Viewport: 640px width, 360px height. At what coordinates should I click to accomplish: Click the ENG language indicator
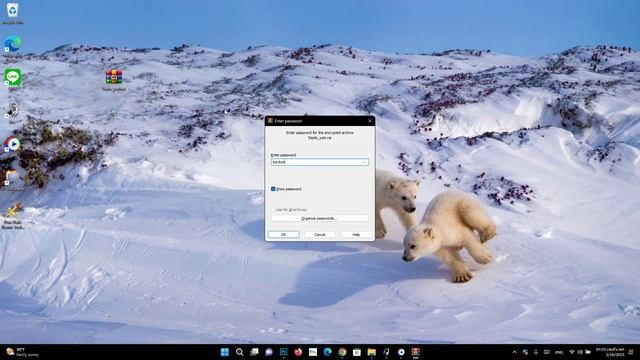click(x=559, y=352)
